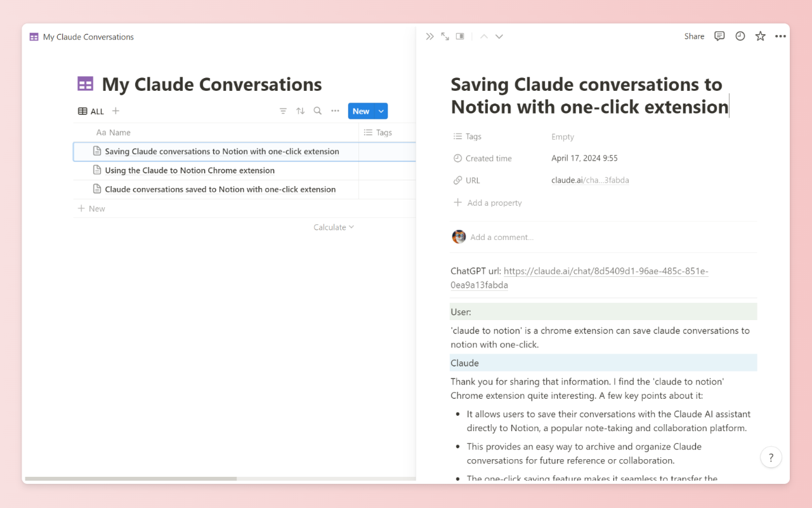Add a new view with plus icon

115,110
